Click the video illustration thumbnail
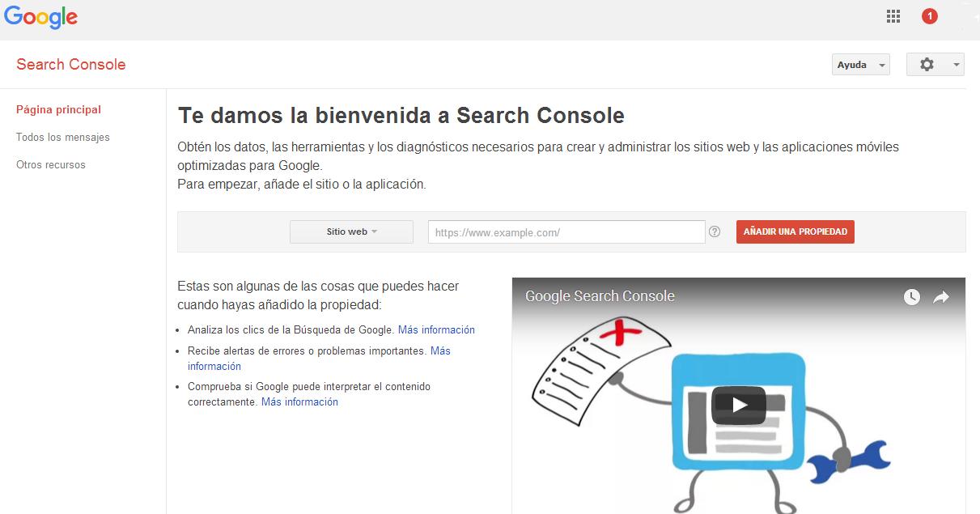Viewport: 980px width, 514px height. click(738, 396)
